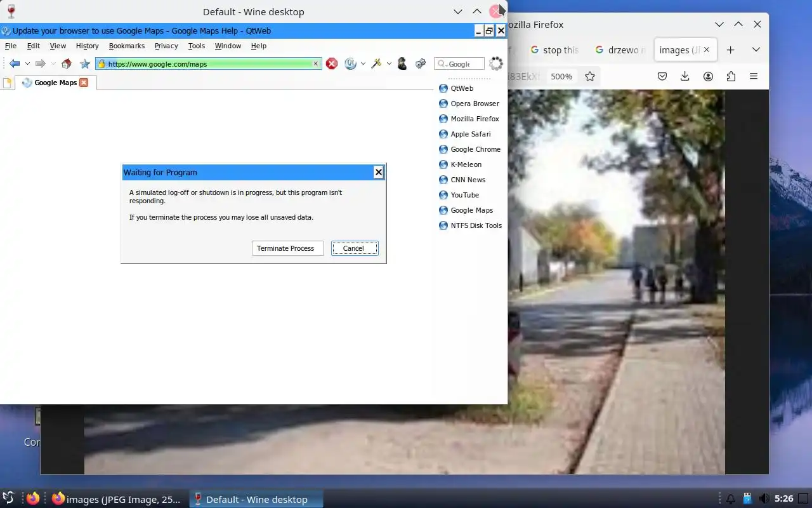Open the Firefox account icon
Screen dimensions: 812x508
click(x=708, y=76)
